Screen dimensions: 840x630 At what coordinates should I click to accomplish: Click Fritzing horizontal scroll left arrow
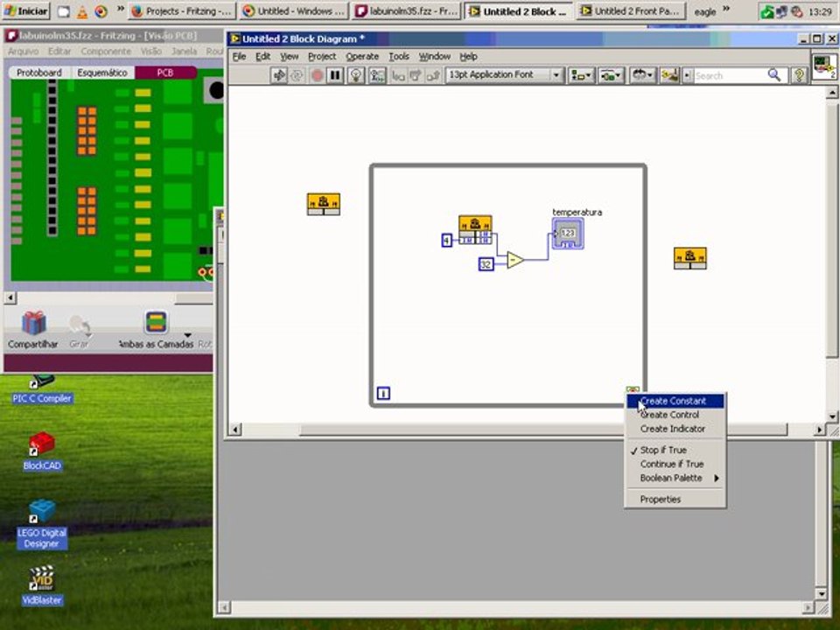(x=10, y=297)
